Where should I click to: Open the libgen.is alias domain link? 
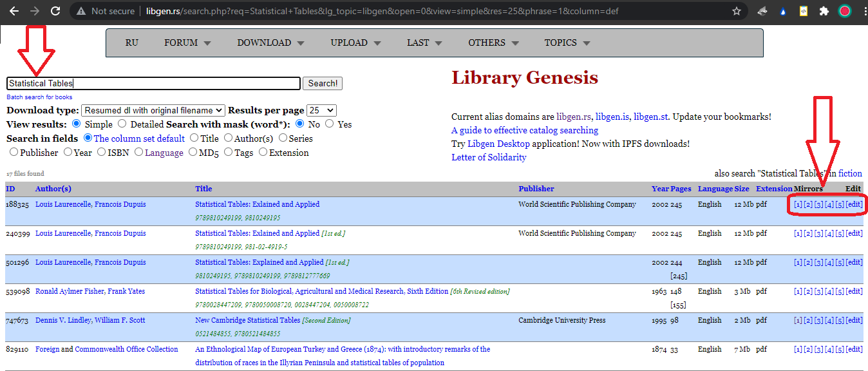point(613,117)
